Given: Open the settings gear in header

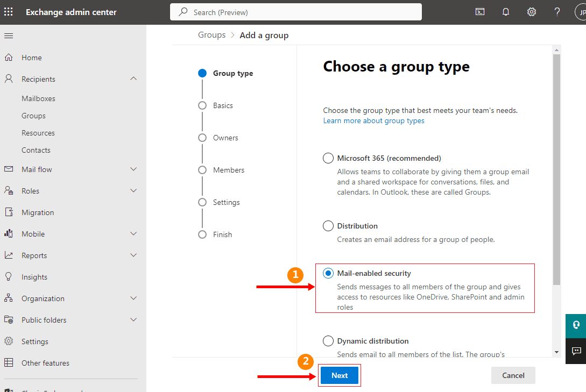Looking at the screenshot, I should [532, 12].
